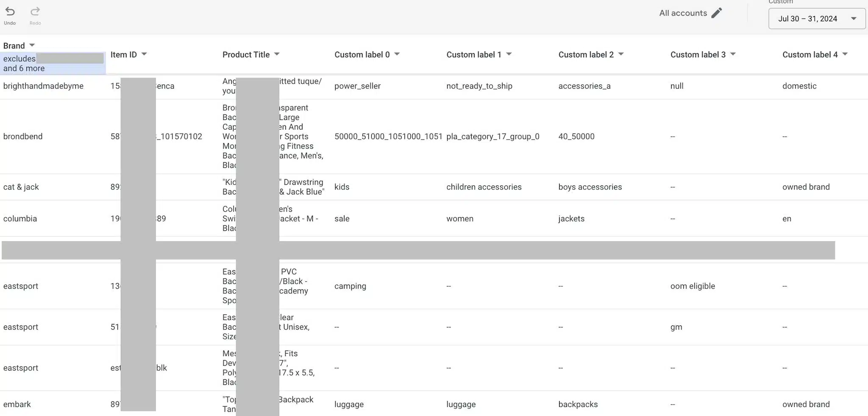Open the Item ID column dropdown arrow
Viewport: 868px width, 416px height.
pyautogui.click(x=144, y=54)
